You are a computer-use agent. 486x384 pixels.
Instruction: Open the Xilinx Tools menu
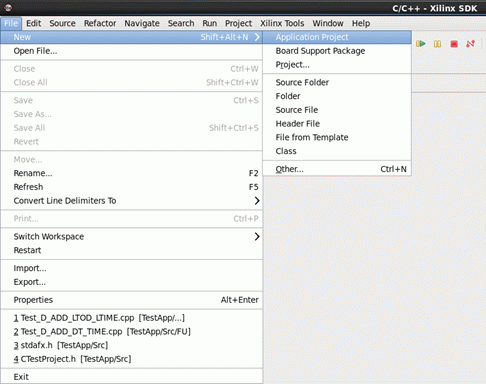click(282, 23)
